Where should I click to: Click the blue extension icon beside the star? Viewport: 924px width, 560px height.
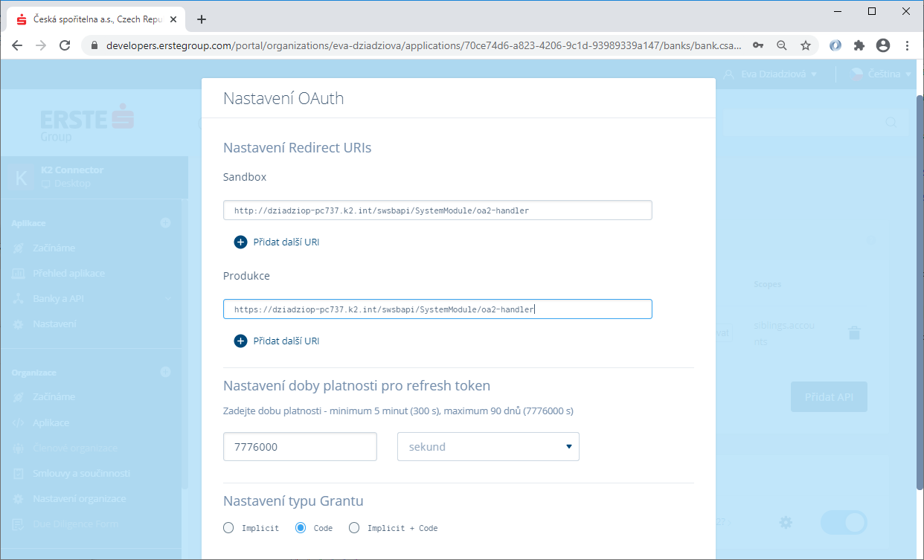click(835, 45)
